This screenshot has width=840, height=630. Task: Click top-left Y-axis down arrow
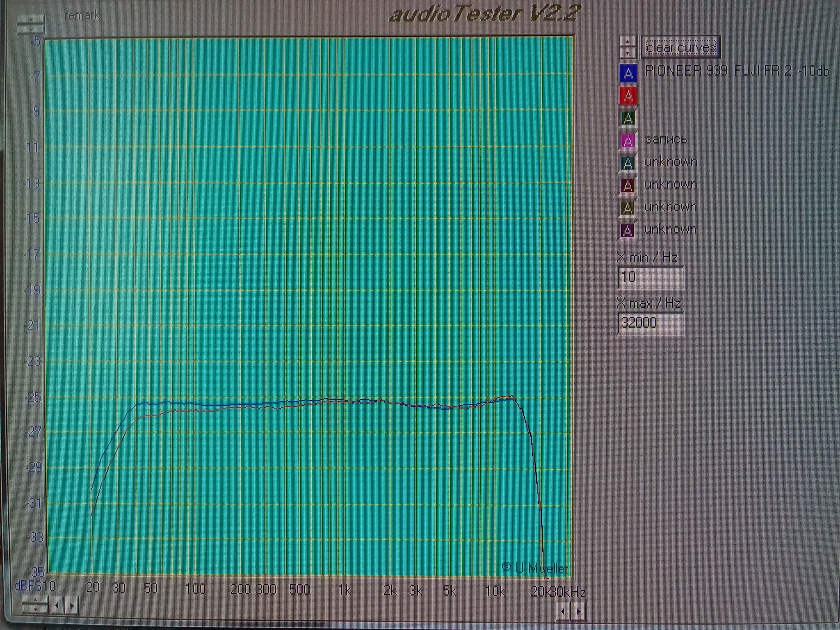(x=31, y=29)
